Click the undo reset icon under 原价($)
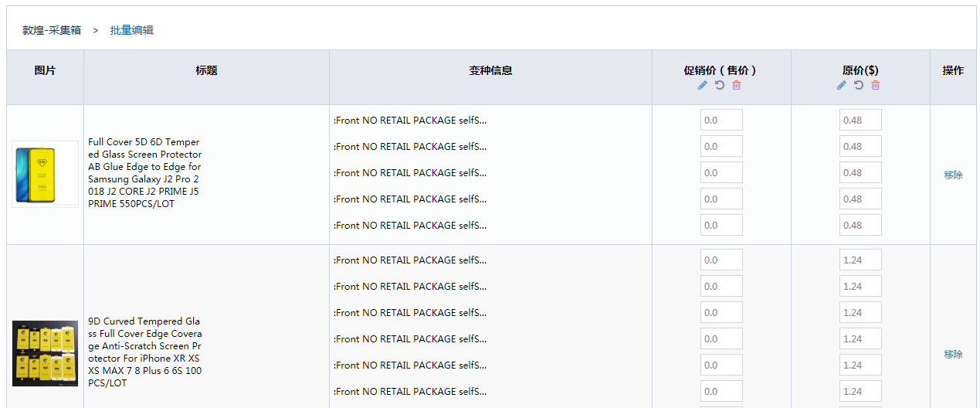 coord(859,85)
